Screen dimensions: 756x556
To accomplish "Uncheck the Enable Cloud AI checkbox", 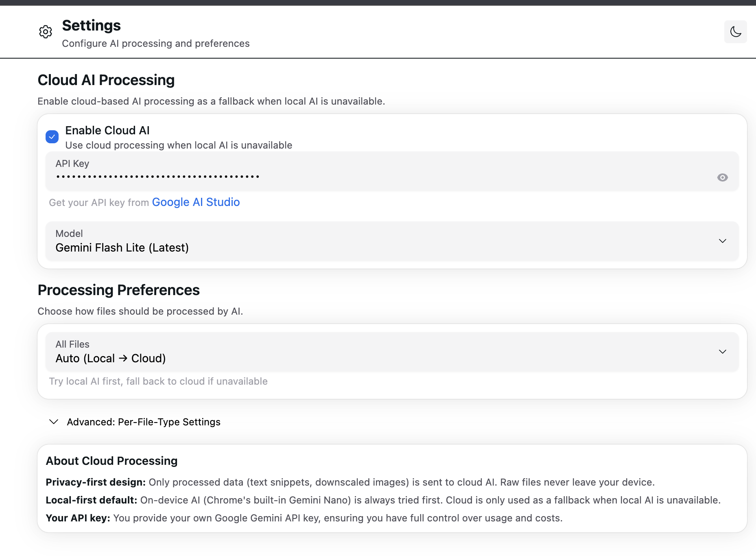I will tap(52, 137).
